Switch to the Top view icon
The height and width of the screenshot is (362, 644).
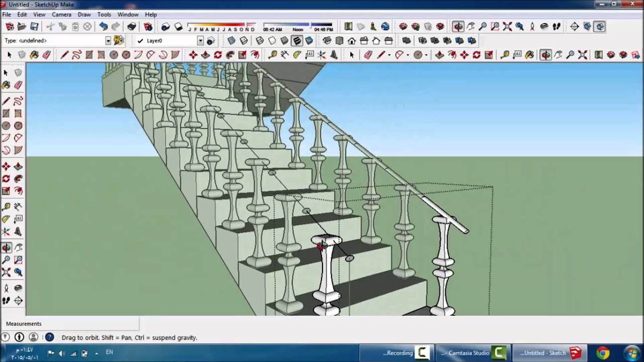tap(340, 41)
